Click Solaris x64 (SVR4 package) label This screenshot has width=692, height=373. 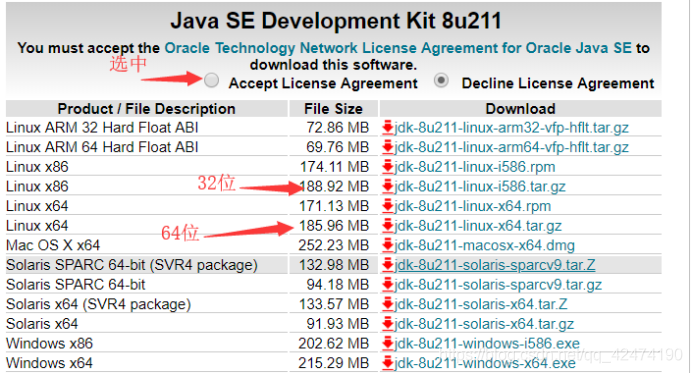(x=98, y=304)
